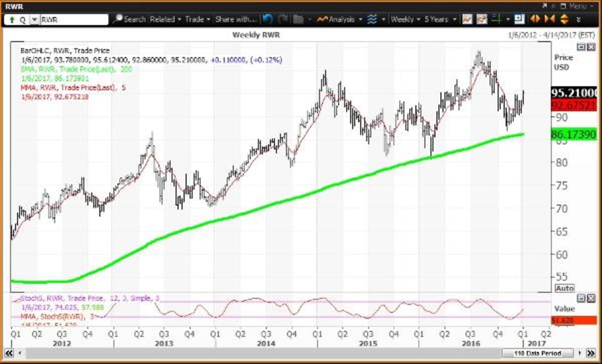The height and width of the screenshot is (364, 602).
Task: Click the orange compress-horizontally arrows icon
Action: click(549, 20)
